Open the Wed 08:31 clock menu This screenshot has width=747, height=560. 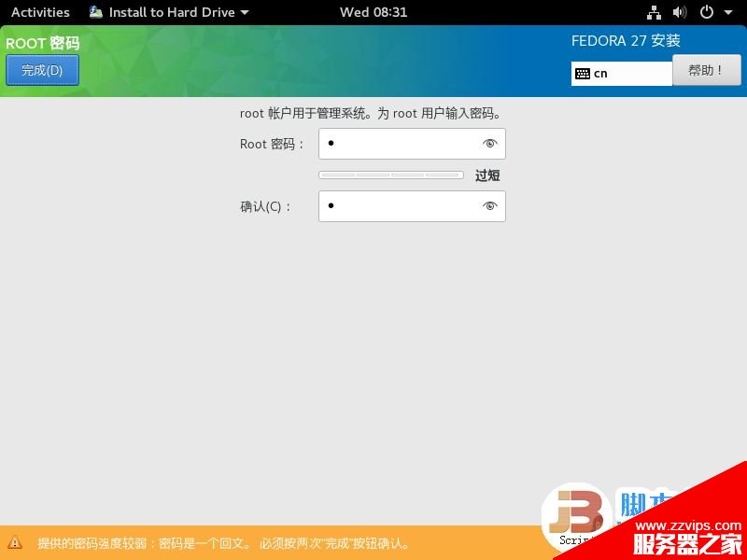click(x=373, y=12)
